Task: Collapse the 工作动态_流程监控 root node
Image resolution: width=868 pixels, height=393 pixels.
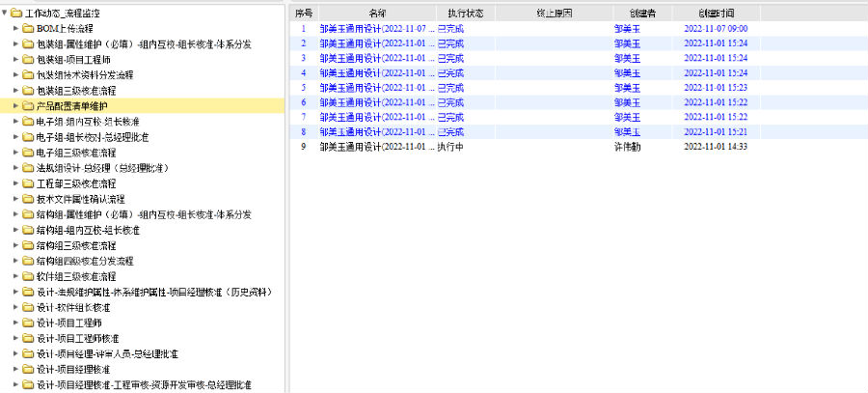Action: point(5,14)
